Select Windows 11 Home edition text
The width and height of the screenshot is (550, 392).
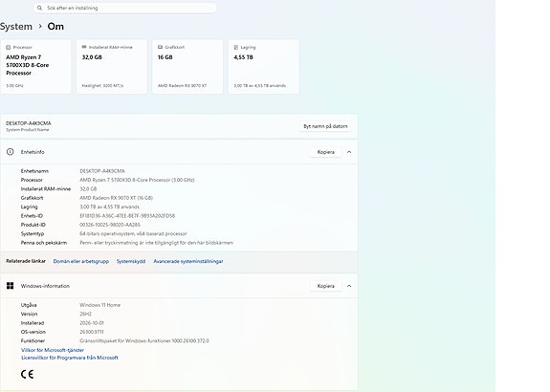(100, 305)
